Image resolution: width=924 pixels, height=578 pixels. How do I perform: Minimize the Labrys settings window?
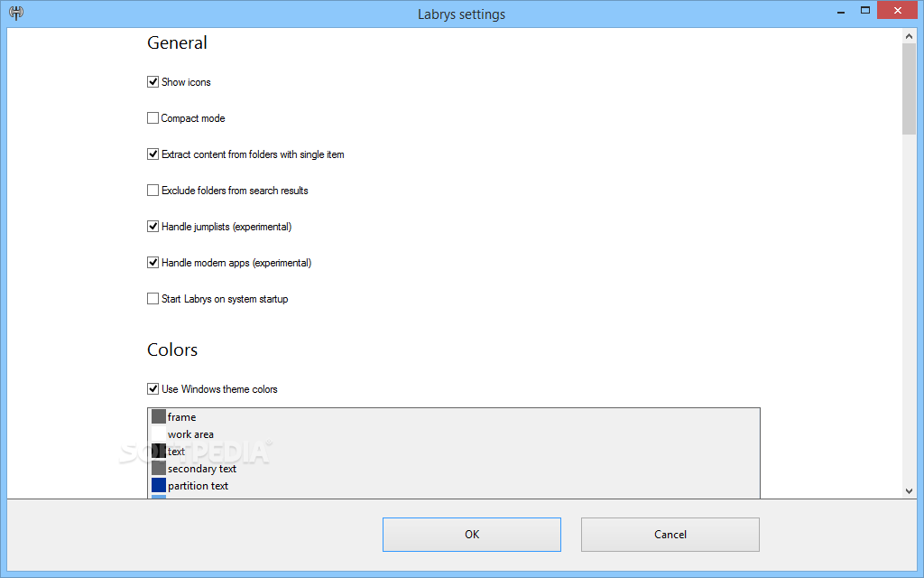[x=841, y=11]
